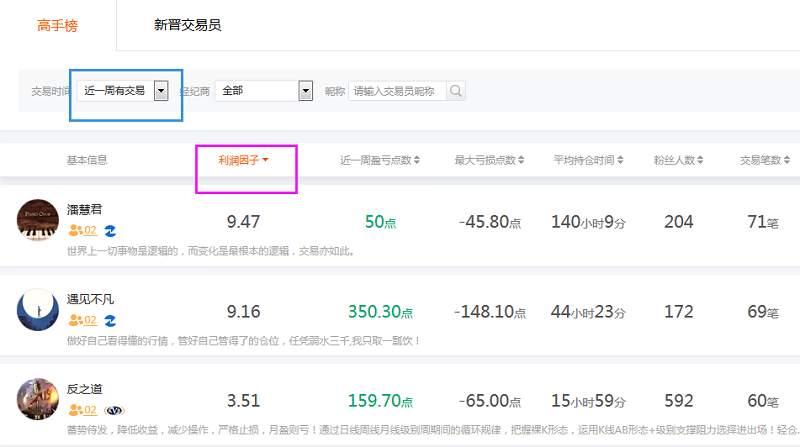Sort by 粉丝人数 column
The width and height of the screenshot is (800, 447).
pyautogui.click(x=678, y=160)
